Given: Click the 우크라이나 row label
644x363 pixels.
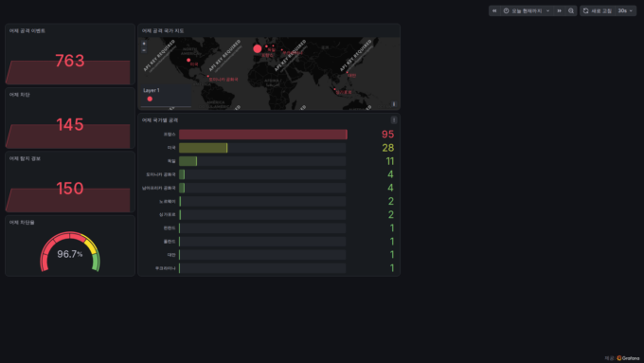Looking at the screenshot, I should [165, 268].
